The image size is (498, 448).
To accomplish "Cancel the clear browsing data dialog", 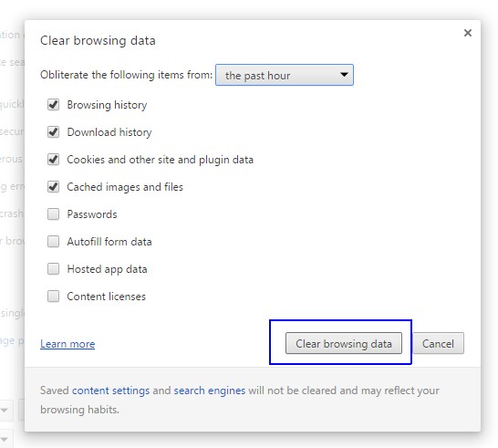I will pyautogui.click(x=438, y=343).
